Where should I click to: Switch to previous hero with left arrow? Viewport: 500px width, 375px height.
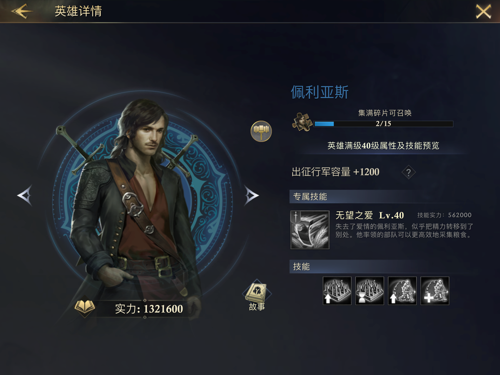[x=25, y=195]
